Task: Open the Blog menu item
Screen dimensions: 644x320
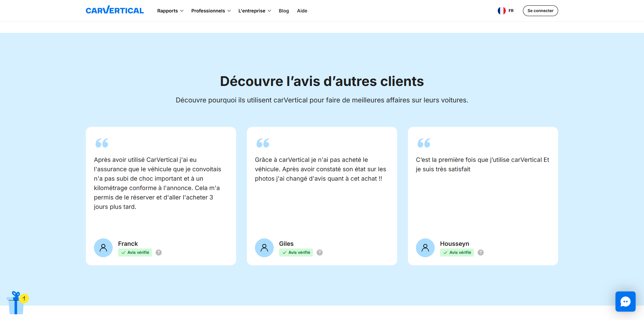Action: click(x=284, y=11)
